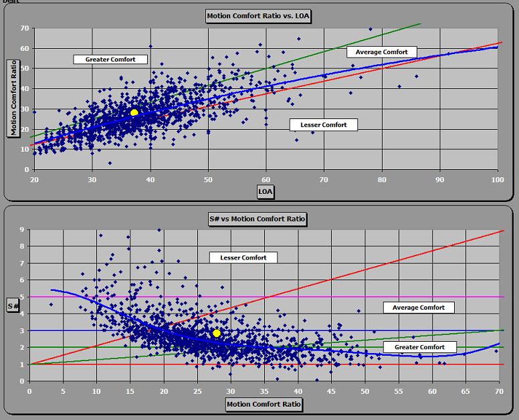Click the 'S# vs Motion Comfort Ratio' chart title
519x420 pixels.
coord(257,219)
